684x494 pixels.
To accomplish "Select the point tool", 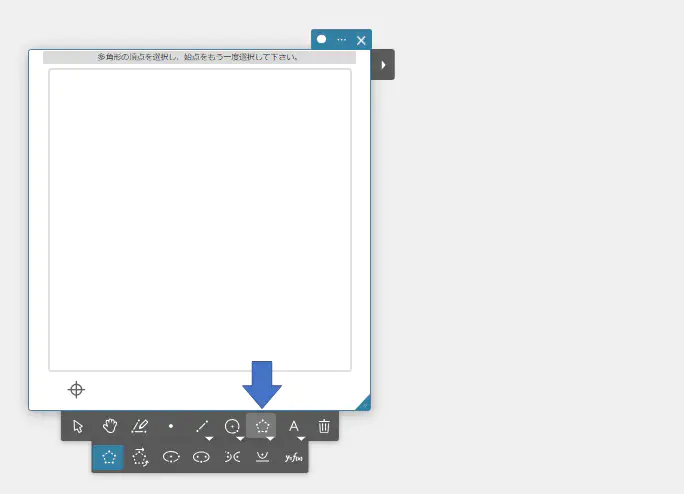I will tap(171, 426).
